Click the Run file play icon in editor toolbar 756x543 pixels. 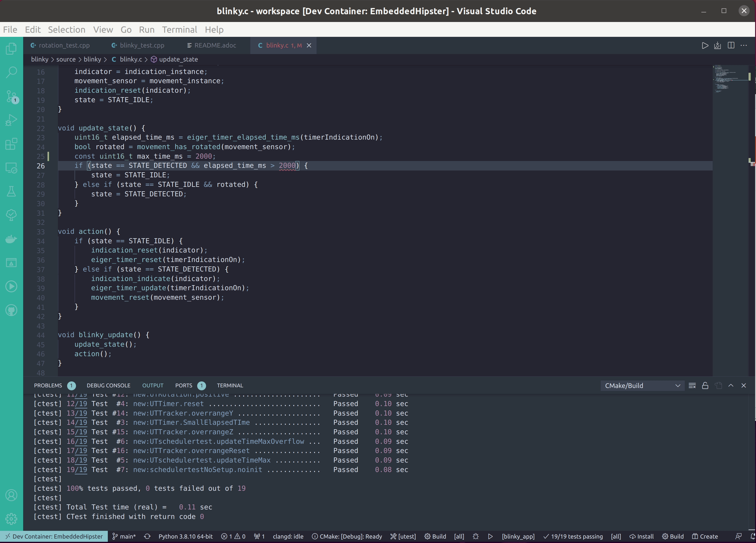pyautogui.click(x=705, y=45)
